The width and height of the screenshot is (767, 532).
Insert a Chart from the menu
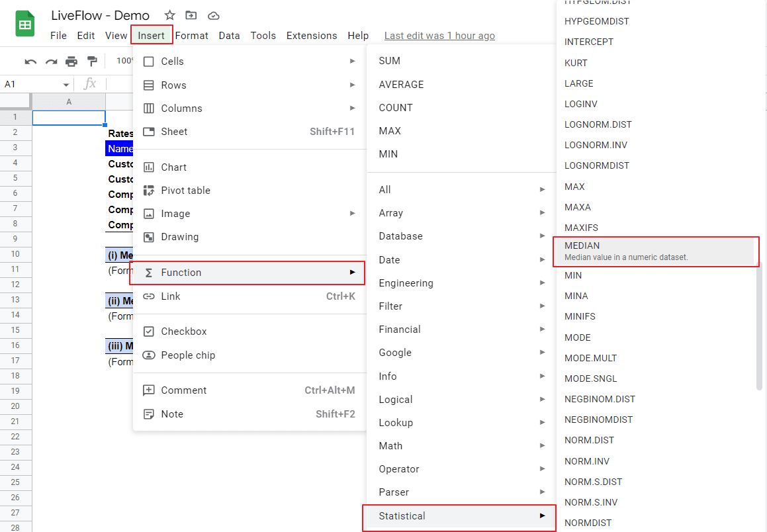[x=249, y=167]
